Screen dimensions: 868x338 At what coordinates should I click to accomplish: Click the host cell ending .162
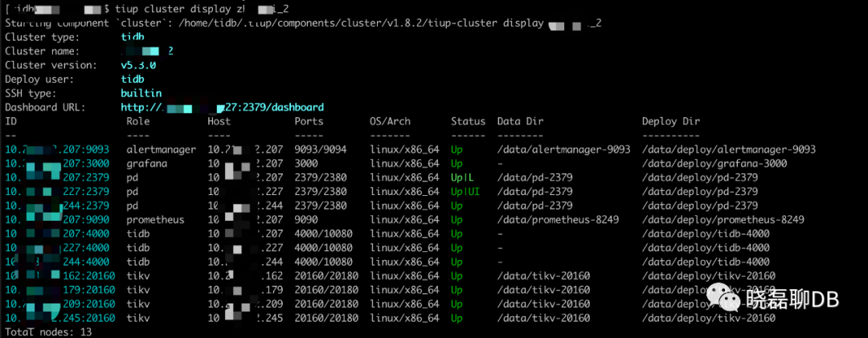click(x=245, y=276)
